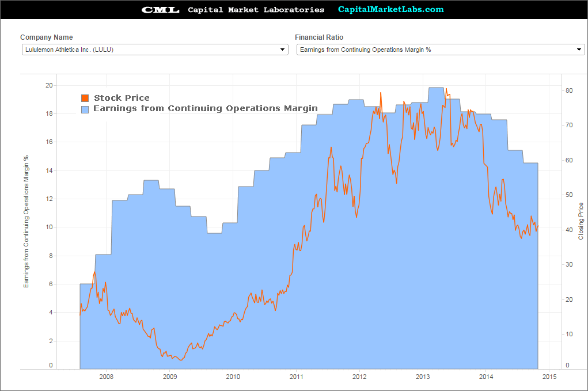The image size is (588, 391).
Task: Click the 2013 x-axis label
Action: pos(423,377)
